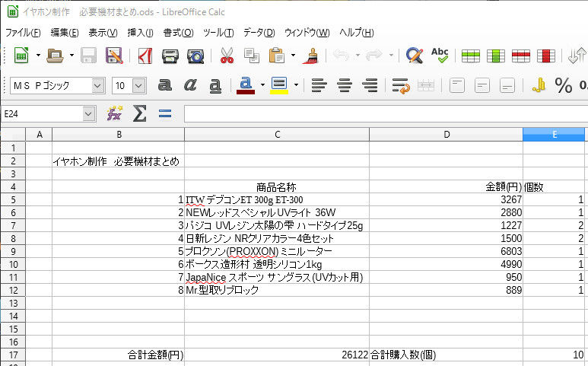The image size is (588, 366).
Task: Expand the font color dropdown arrow
Action: click(262, 85)
